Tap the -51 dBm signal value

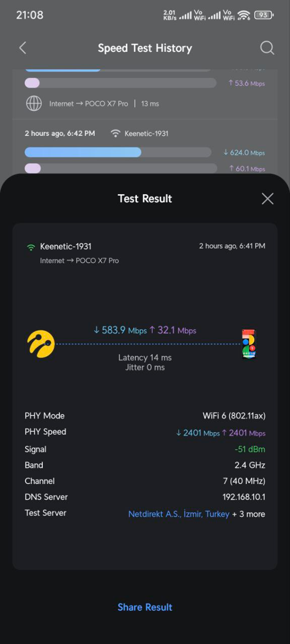point(250,449)
